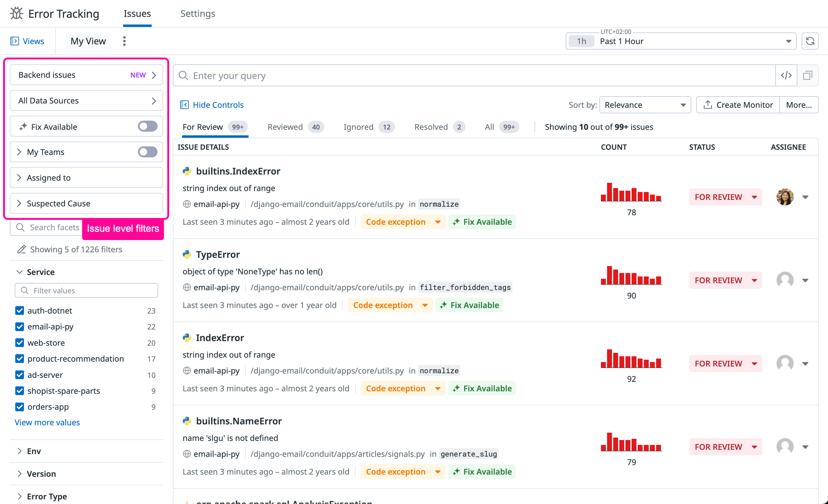Viewport: 828px width, 504px height.
Task: Click the refresh icon next to time range
Action: (x=810, y=41)
